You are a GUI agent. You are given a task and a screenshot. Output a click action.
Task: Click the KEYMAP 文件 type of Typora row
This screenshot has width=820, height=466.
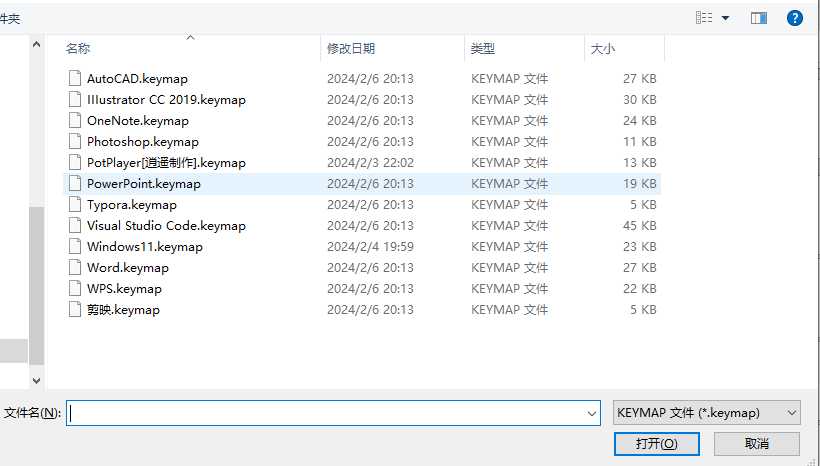click(x=509, y=204)
